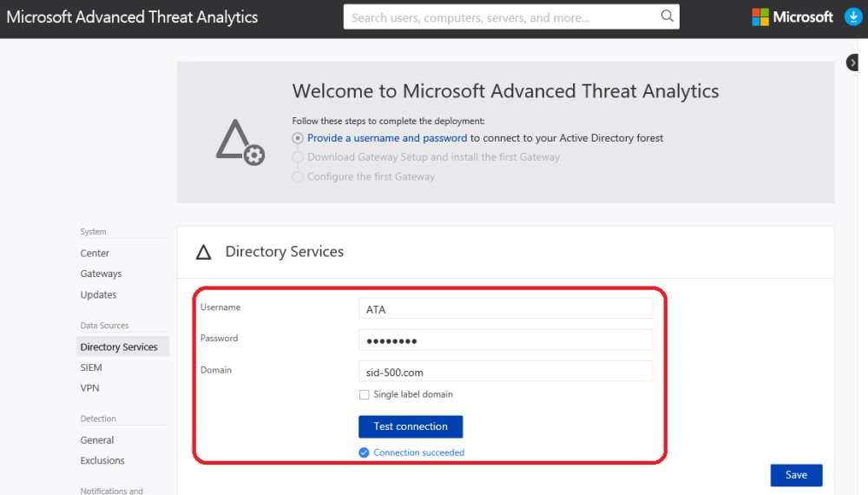Image resolution: width=868 pixels, height=495 pixels.
Task: Click the Directory Services triangle icon
Action: pyautogui.click(x=204, y=253)
